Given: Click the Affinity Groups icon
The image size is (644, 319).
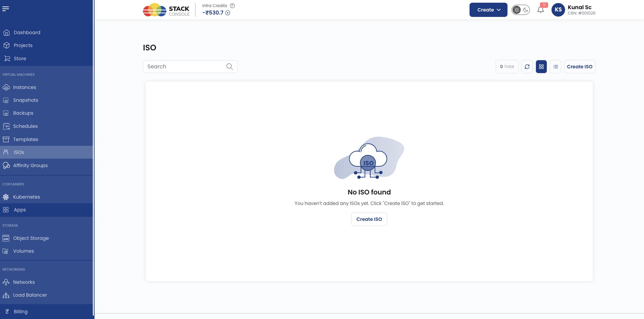Looking at the screenshot, I should coord(6,165).
